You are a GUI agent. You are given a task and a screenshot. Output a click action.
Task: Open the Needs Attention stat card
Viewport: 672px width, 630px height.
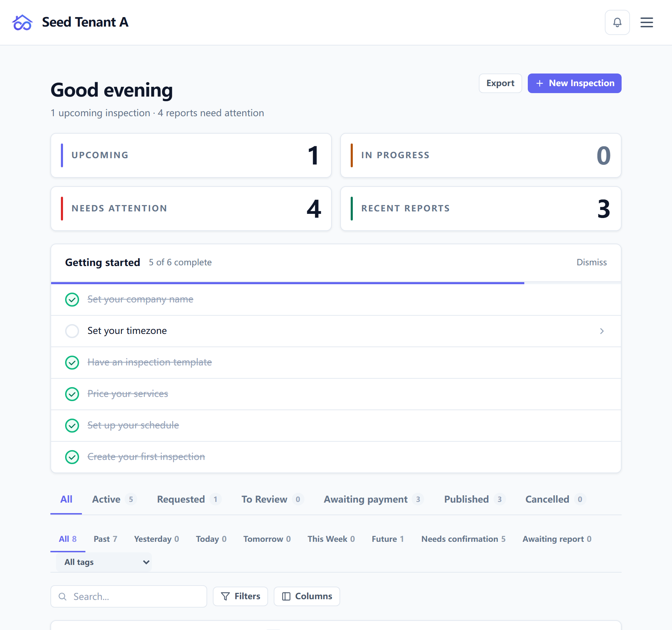[191, 209]
